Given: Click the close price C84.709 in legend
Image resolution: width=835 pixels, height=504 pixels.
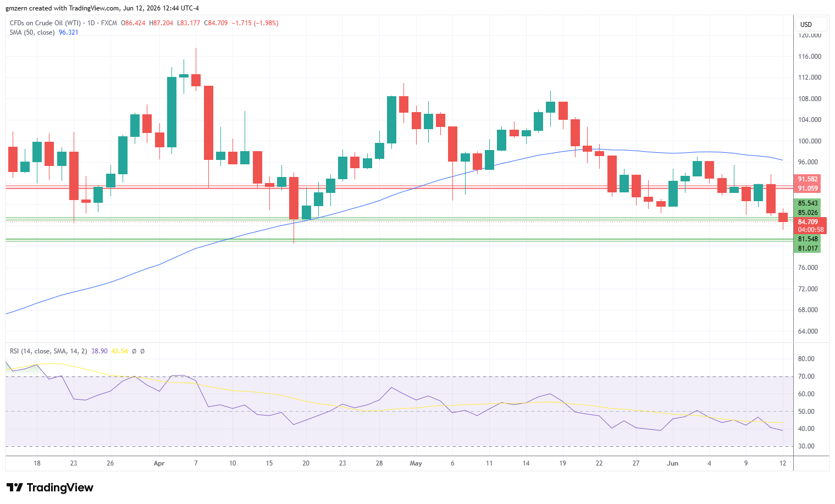Looking at the screenshot, I should (216, 23).
